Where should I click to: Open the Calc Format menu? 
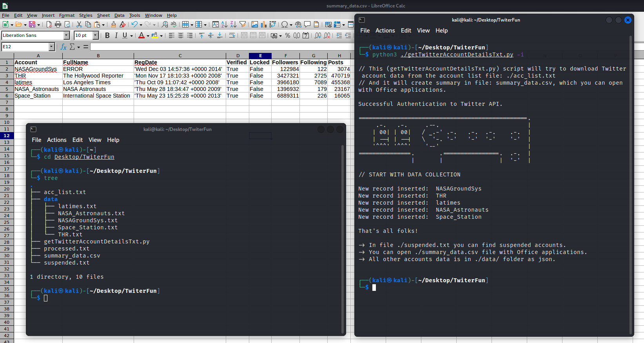67,15
